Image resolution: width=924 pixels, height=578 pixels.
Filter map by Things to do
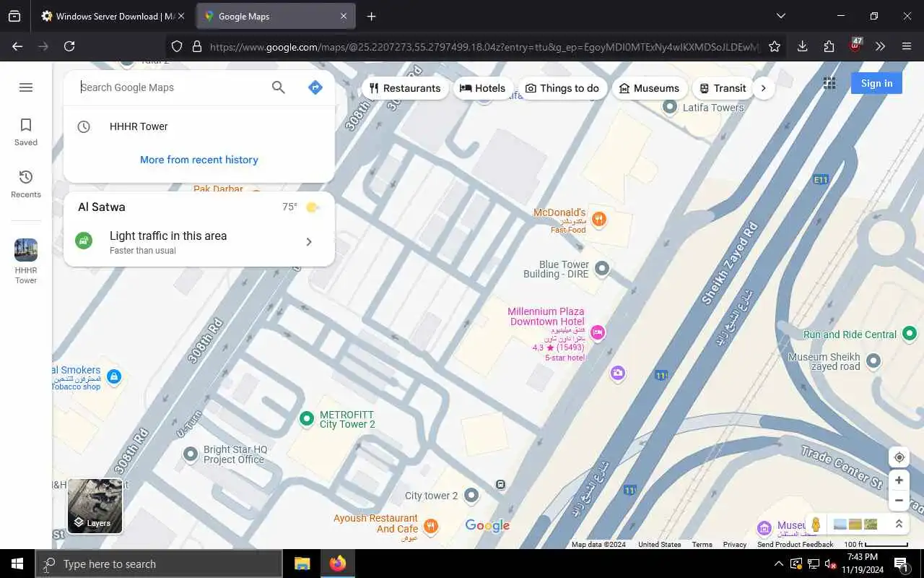[562, 88]
